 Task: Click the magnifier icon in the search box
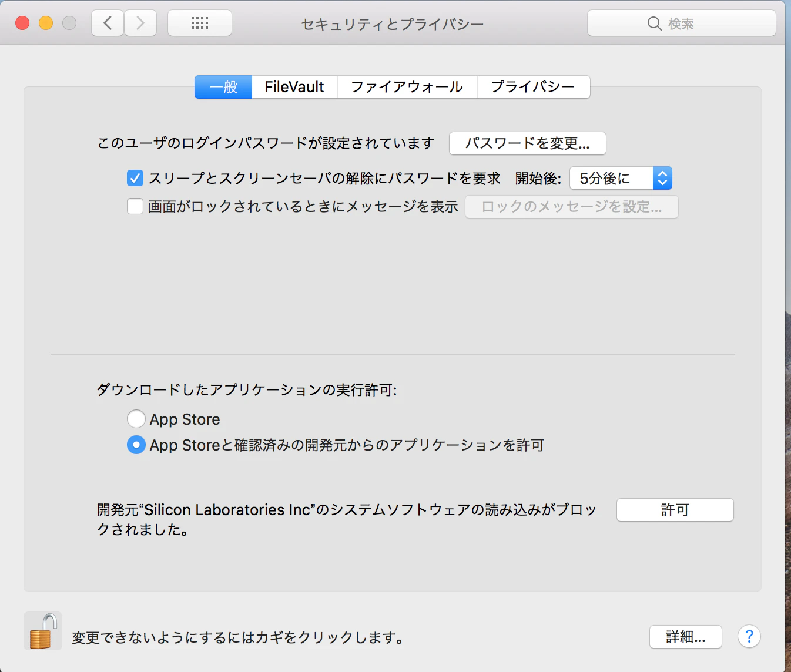click(x=655, y=24)
